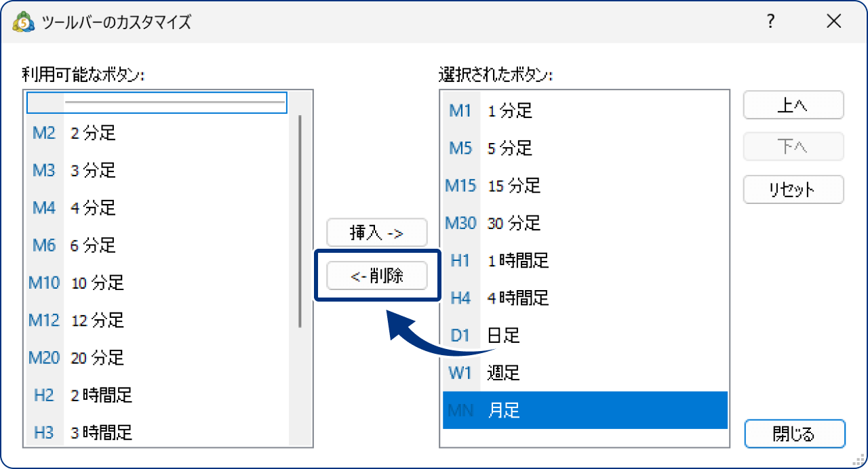
Task: Click the 上へ move-up button
Action: click(793, 105)
